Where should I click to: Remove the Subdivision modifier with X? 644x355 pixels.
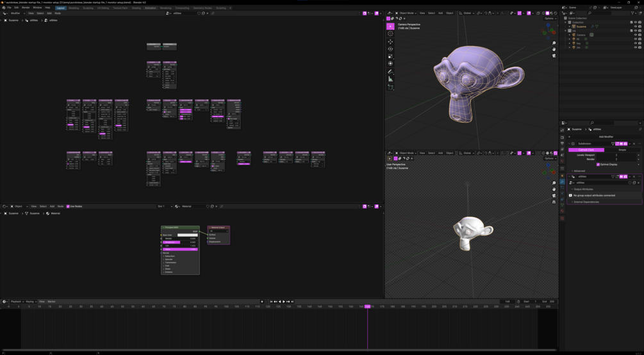tap(634, 144)
